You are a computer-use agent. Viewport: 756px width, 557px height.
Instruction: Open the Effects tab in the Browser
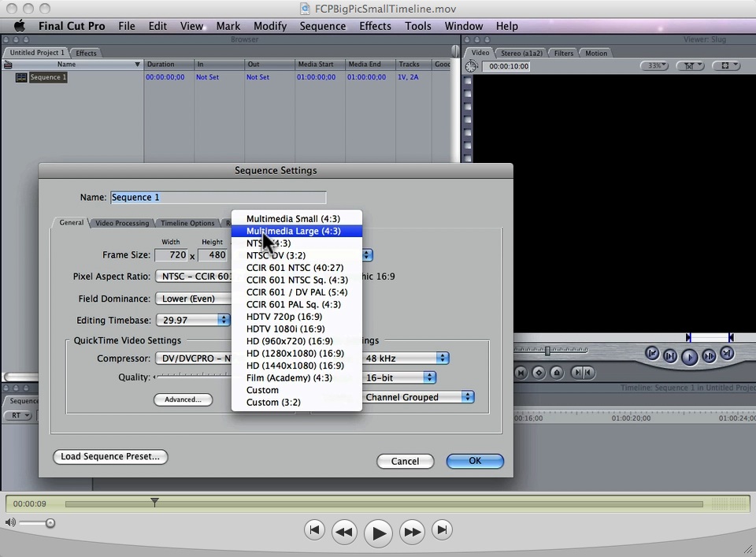(x=87, y=53)
